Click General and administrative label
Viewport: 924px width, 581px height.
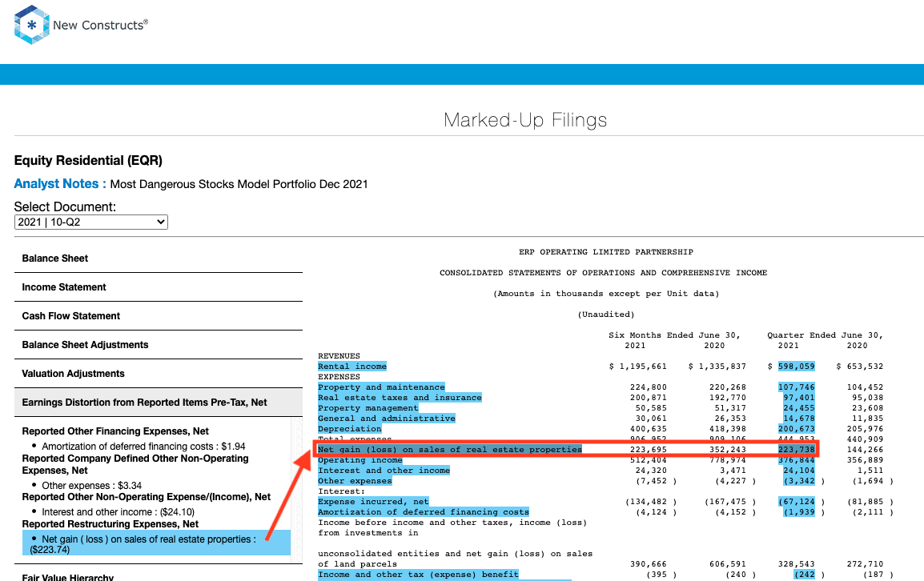(387, 419)
